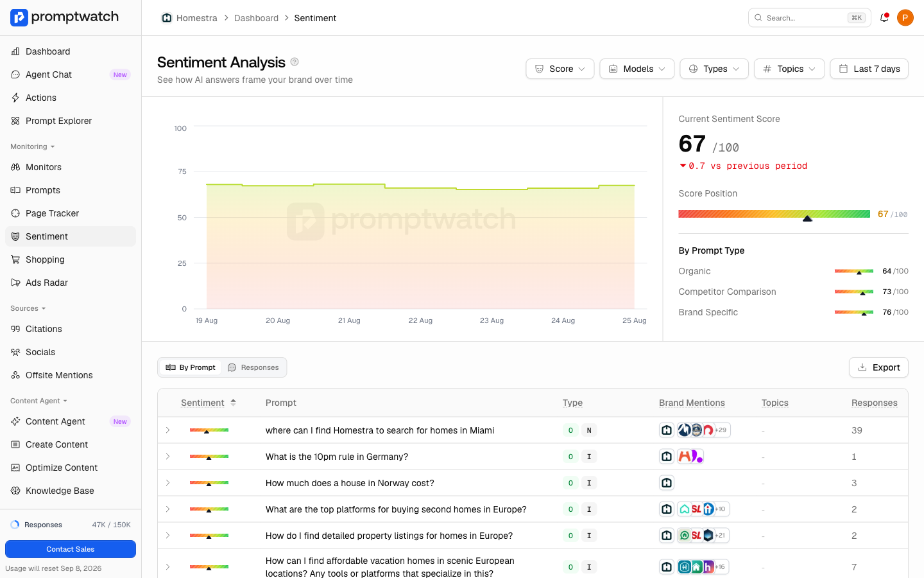Expand the affordable vacation homes row
924x578 pixels.
[x=168, y=567]
